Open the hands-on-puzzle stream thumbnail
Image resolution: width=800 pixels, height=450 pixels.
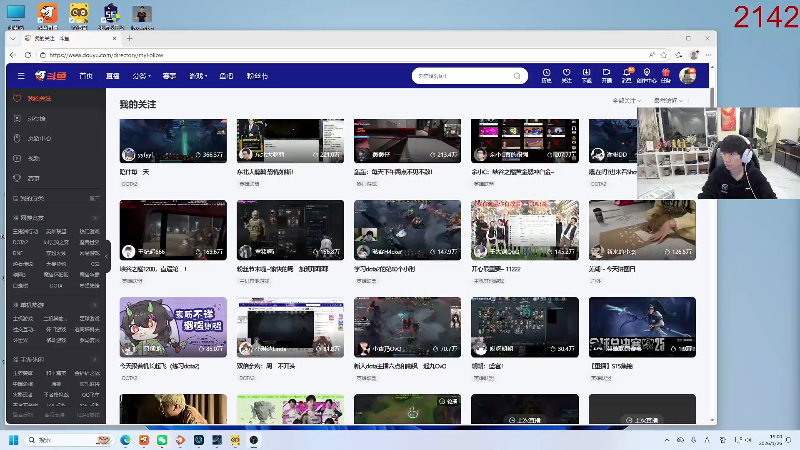tap(642, 230)
